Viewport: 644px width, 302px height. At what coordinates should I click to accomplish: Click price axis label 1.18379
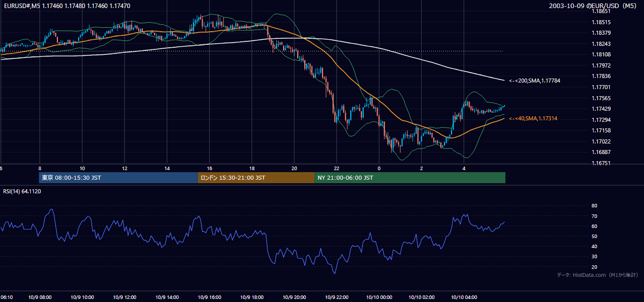(602, 33)
